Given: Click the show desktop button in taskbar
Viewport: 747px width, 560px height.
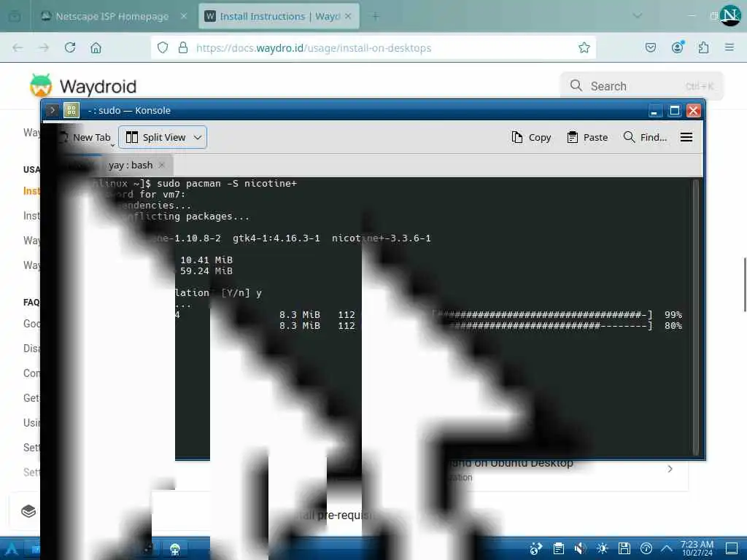Looking at the screenshot, I should coord(732,548).
